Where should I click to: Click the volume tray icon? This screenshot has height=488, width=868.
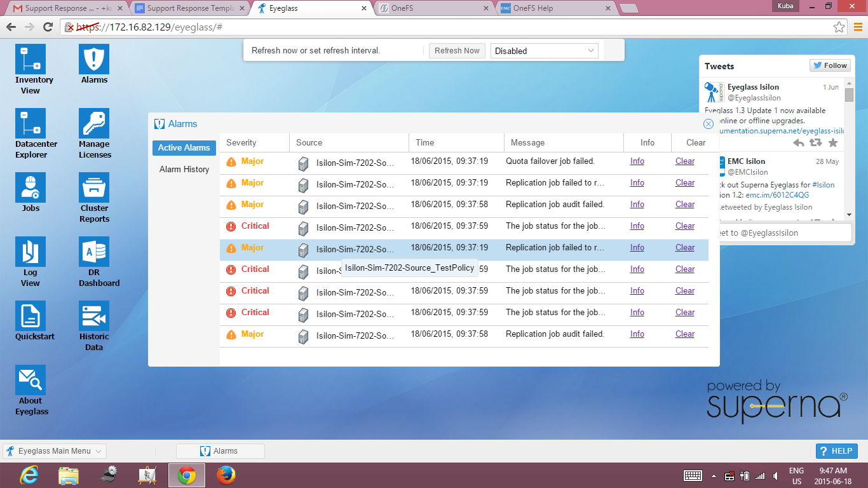pos(775,475)
